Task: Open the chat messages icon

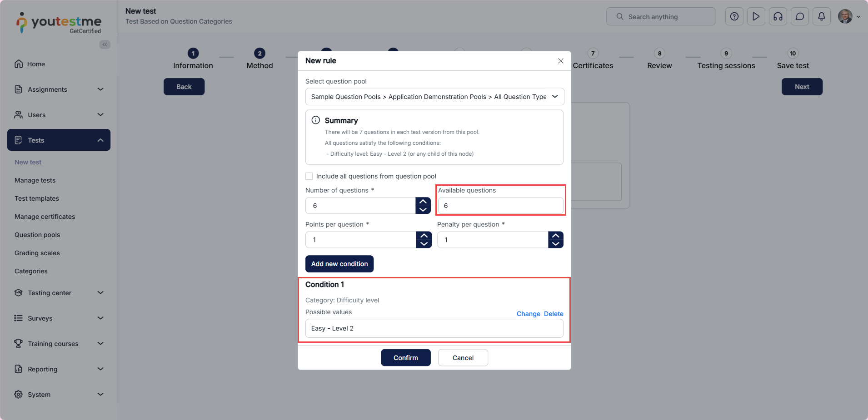Action: click(x=799, y=17)
